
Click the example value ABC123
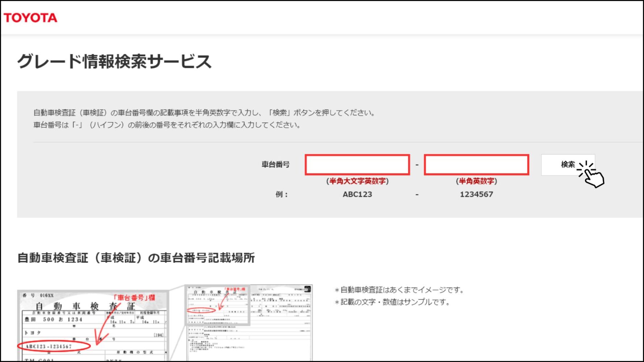click(357, 194)
